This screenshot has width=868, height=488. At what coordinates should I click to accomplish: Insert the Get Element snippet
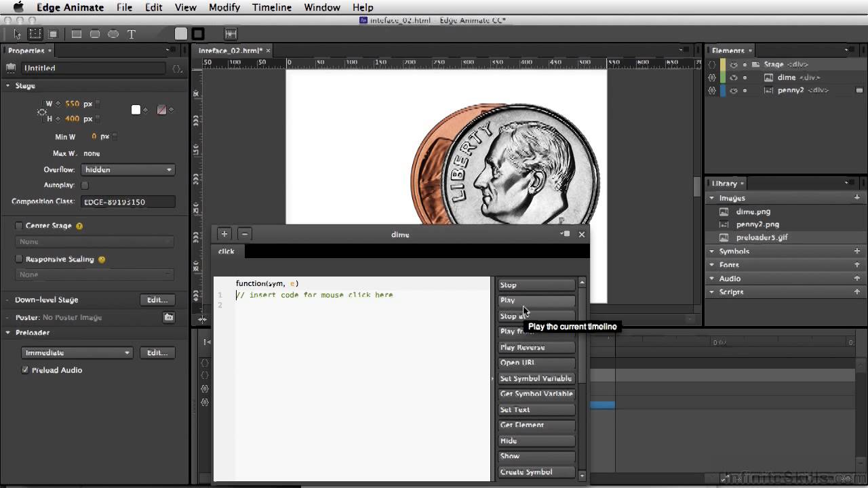click(x=536, y=426)
